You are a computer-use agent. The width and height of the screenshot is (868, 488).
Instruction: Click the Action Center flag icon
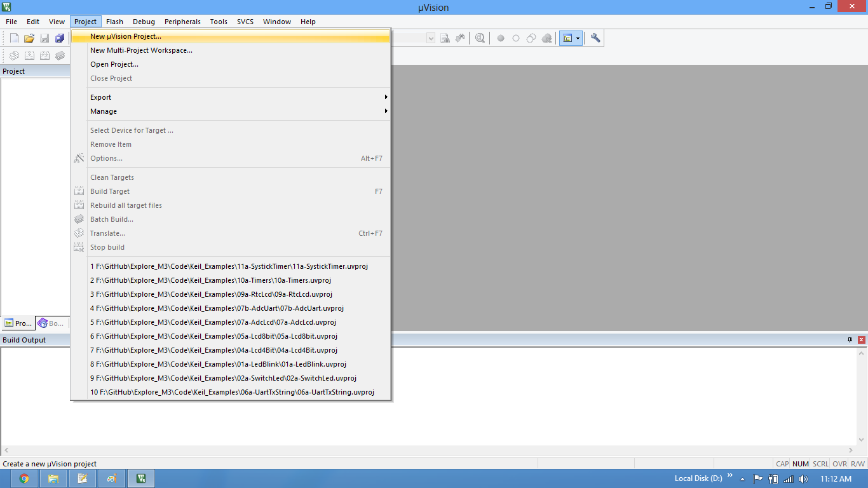(x=758, y=479)
